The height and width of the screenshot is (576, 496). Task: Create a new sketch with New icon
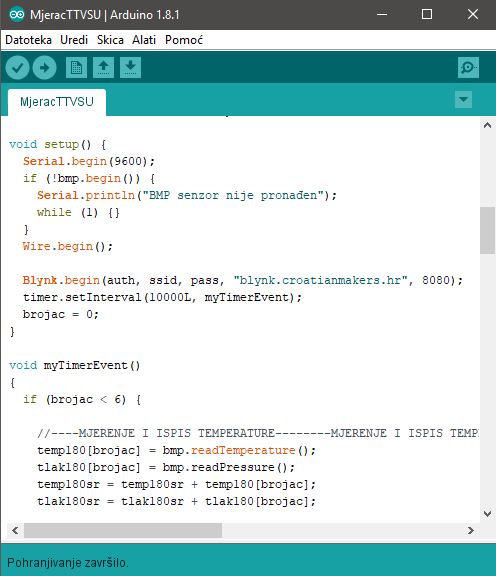click(76, 68)
